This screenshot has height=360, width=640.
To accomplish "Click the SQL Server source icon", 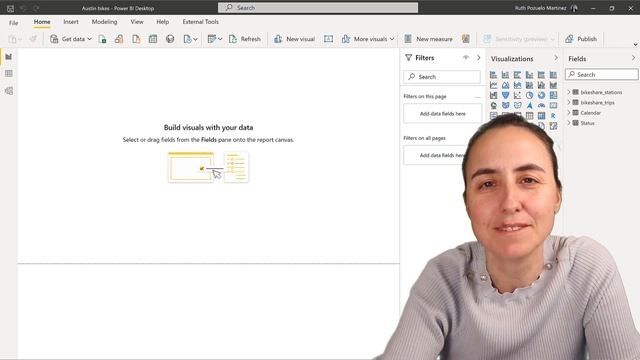I will [x=136, y=39].
